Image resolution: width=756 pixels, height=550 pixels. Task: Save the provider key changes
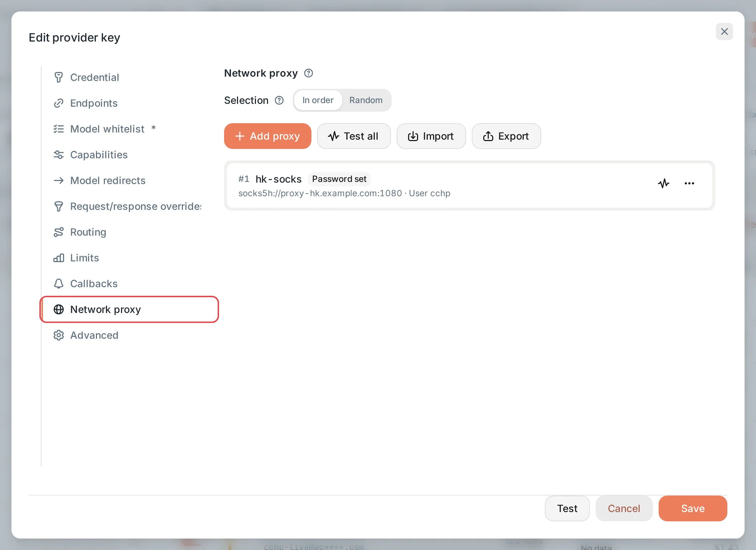(x=693, y=508)
